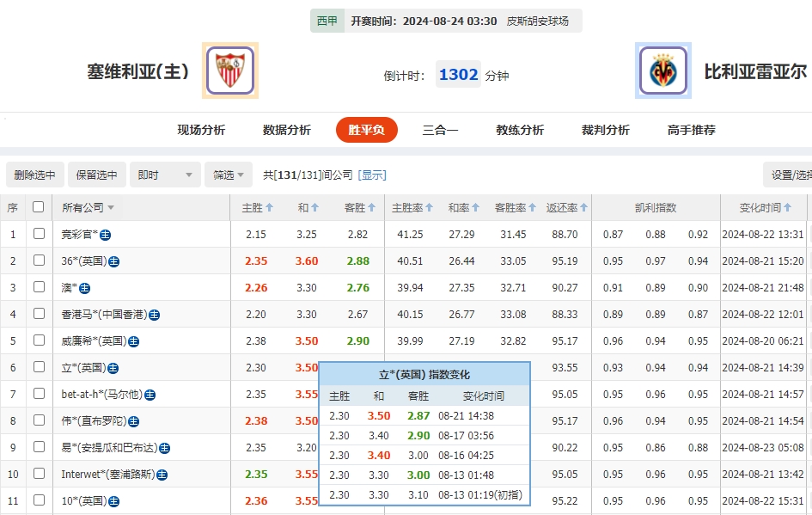Screen dimensions: 812x515
Task: Open the 即时 dropdown
Action: [x=165, y=175]
